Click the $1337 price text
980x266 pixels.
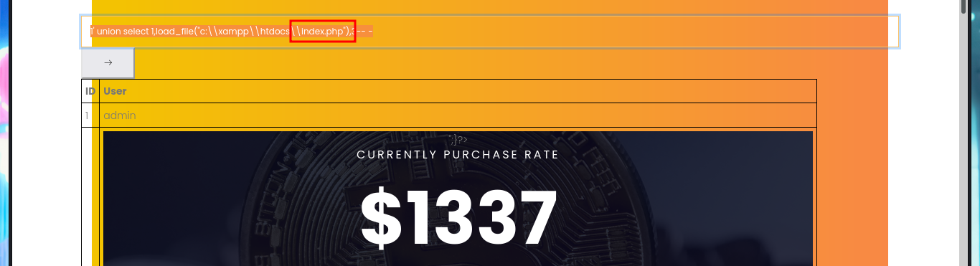click(458, 217)
